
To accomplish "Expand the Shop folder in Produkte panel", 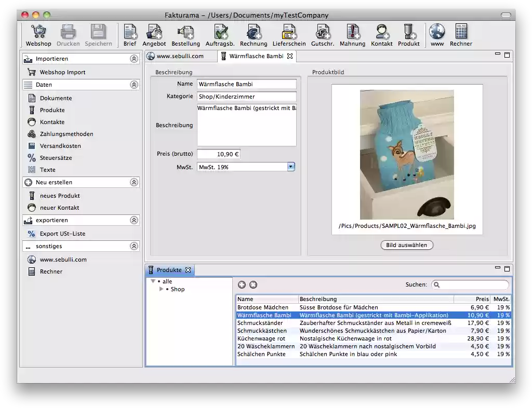I will 162,289.
